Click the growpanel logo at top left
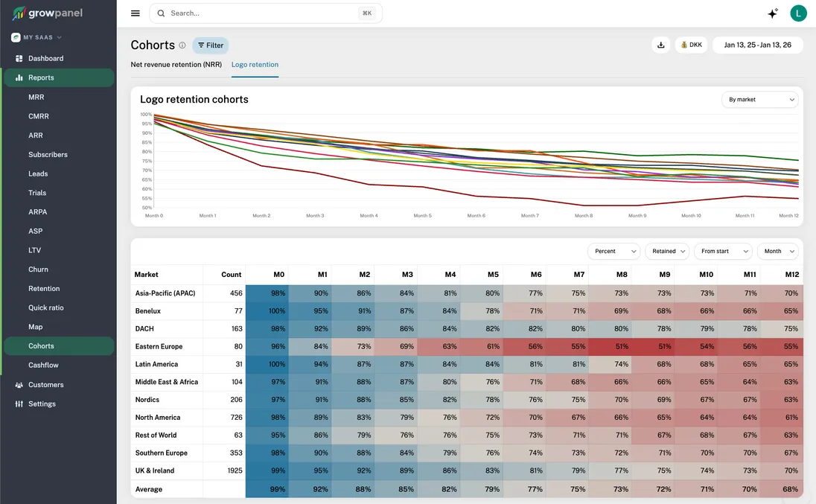Screen dimensions: 816x504 point(45,13)
